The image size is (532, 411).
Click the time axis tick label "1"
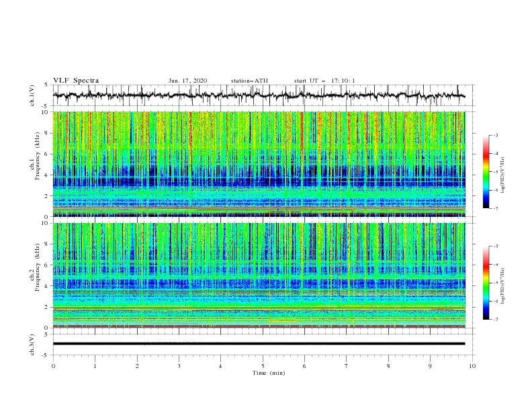[95, 366]
